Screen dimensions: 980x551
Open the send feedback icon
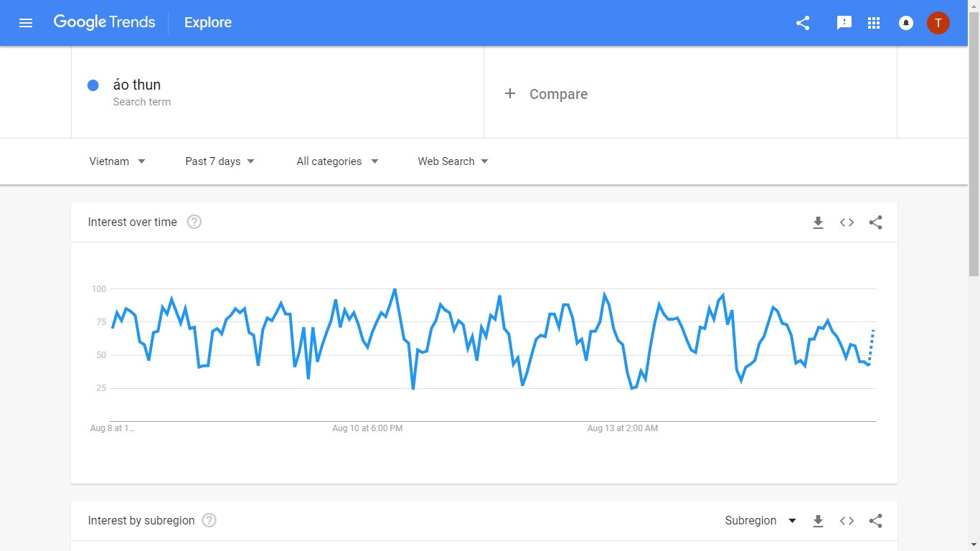(844, 23)
